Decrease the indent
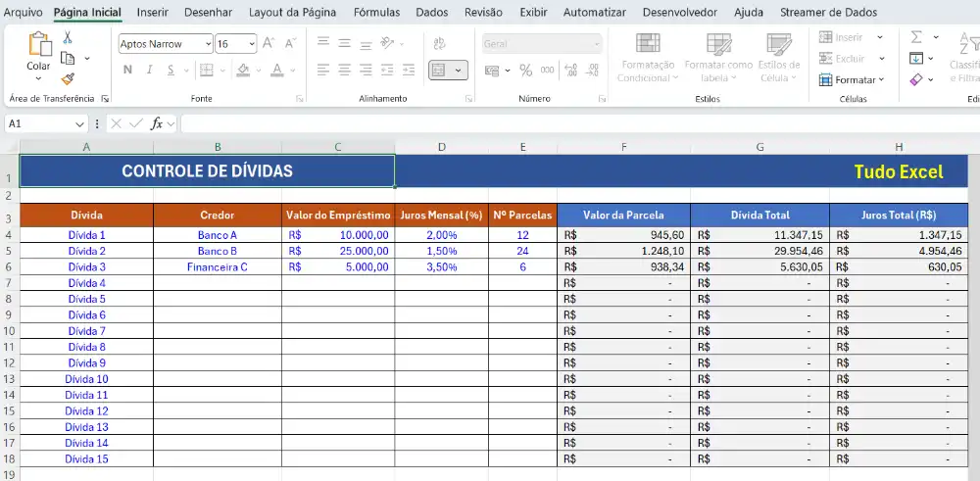 click(387, 70)
